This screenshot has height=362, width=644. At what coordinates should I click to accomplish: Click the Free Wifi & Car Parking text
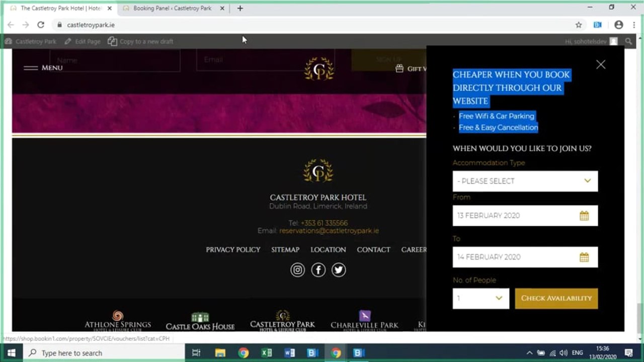497,116
